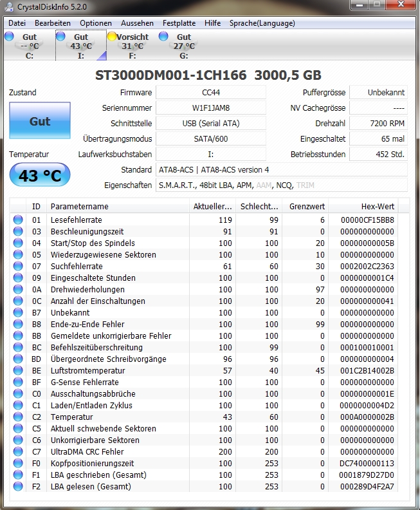This screenshot has width=420, height=510.
Task: Open the Hilfe menu
Action: (x=212, y=23)
